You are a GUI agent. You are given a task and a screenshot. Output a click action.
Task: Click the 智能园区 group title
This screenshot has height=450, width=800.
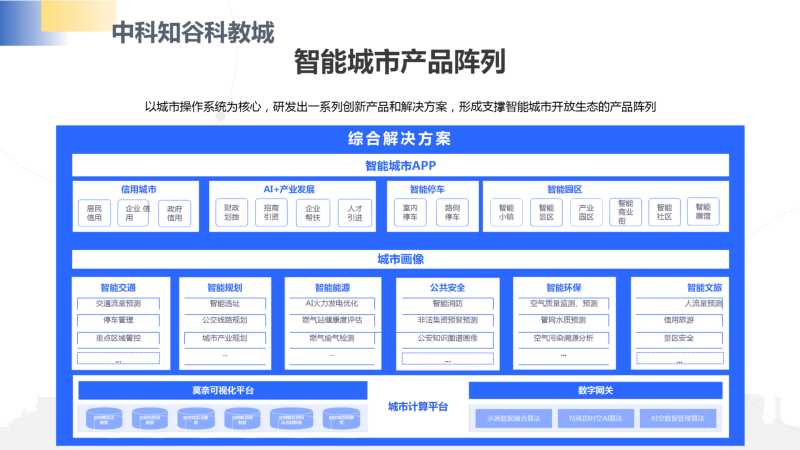point(564,189)
